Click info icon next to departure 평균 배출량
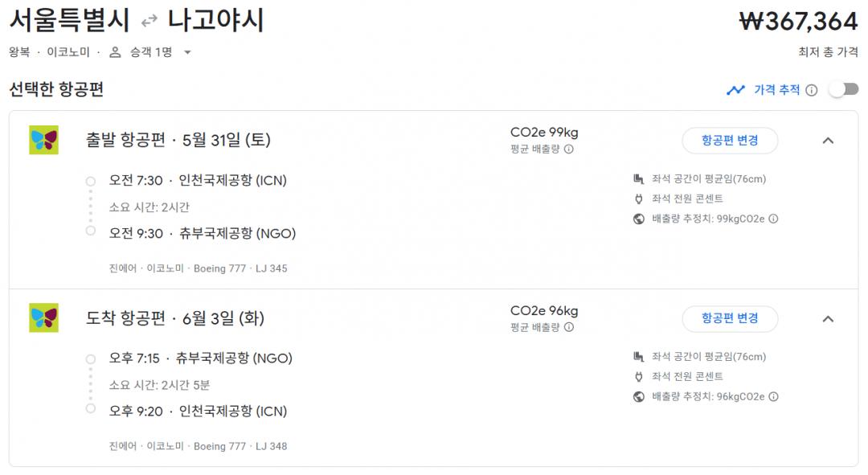This screenshot has width=868, height=475. click(x=568, y=149)
